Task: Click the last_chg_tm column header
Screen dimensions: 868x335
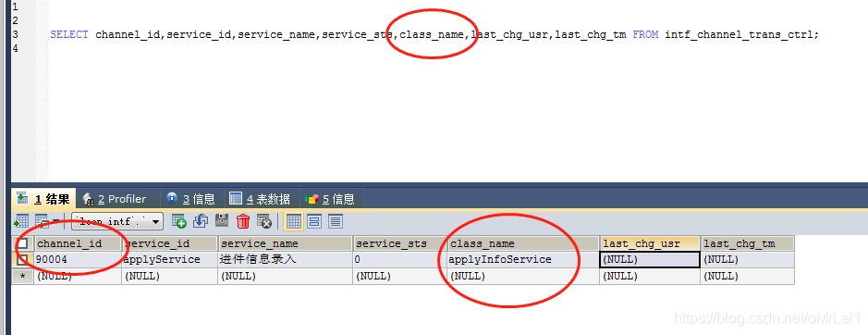Action: point(747,243)
